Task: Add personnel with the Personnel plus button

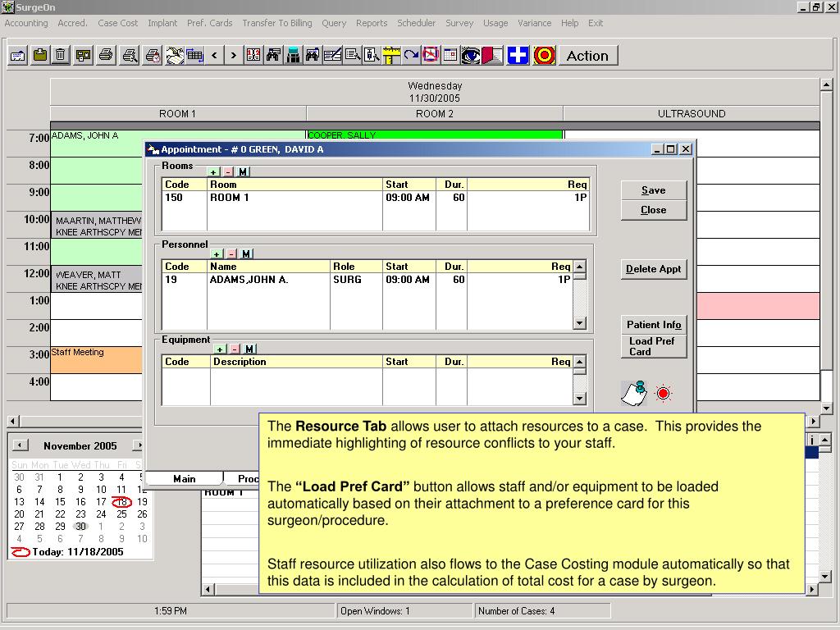Action: (217, 254)
